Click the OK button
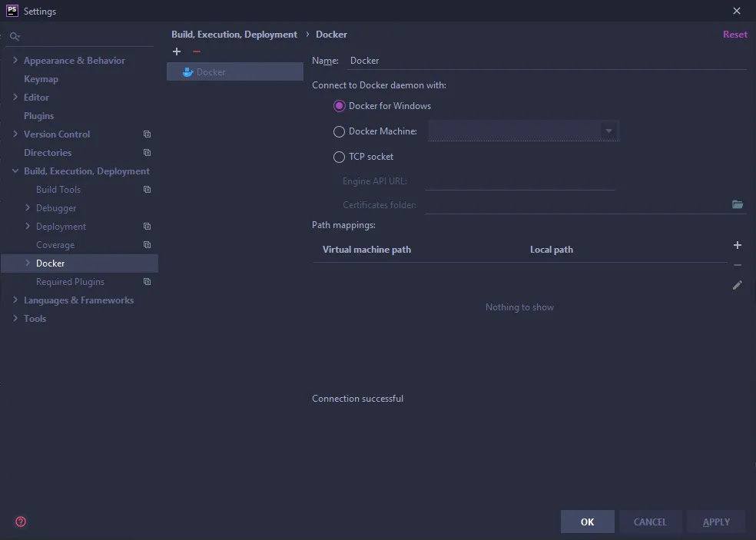 point(587,522)
